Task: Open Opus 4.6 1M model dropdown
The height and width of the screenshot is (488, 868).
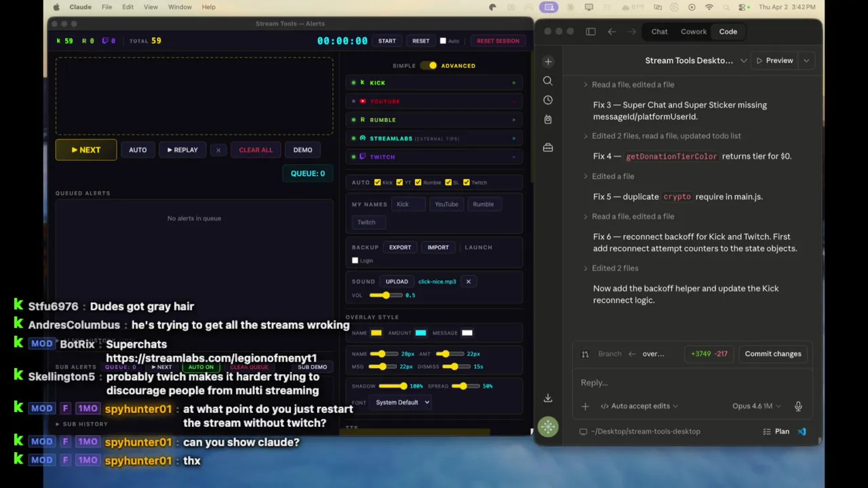Action: tap(756, 406)
